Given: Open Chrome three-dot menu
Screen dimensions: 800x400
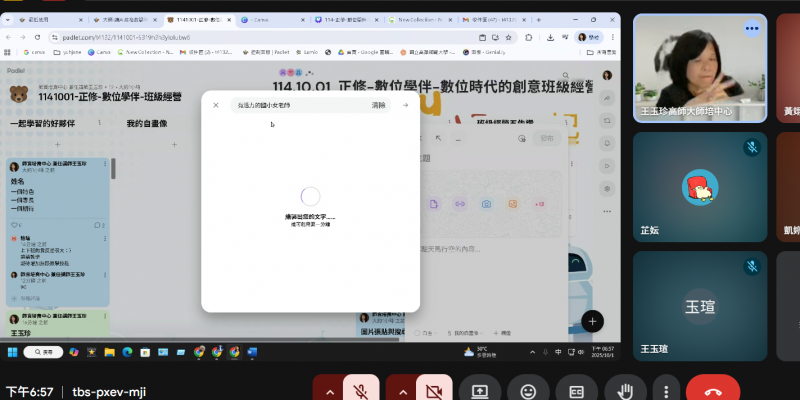Looking at the screenshot, I should pos(612,37).
